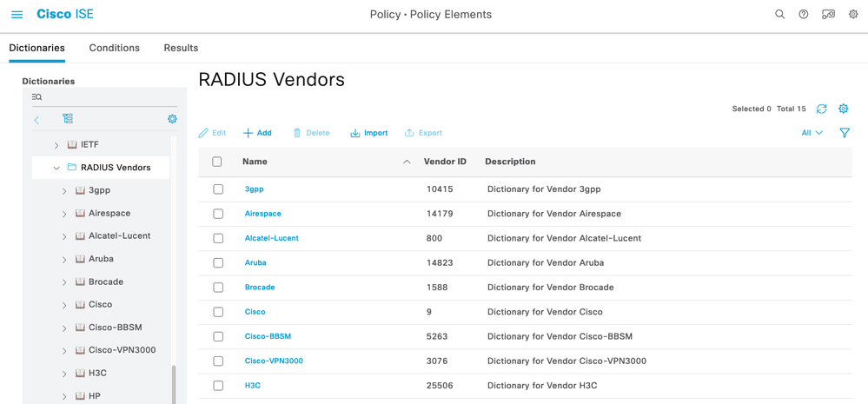Open the settings gear in top header
The height and width of the screenshot is (404, 868).
[x=853, y=15]
